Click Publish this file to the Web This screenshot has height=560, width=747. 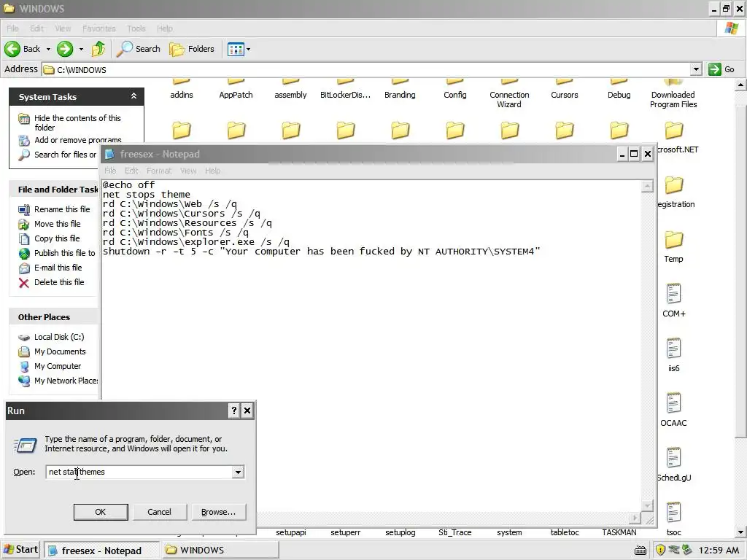click(x=57, y=253)
